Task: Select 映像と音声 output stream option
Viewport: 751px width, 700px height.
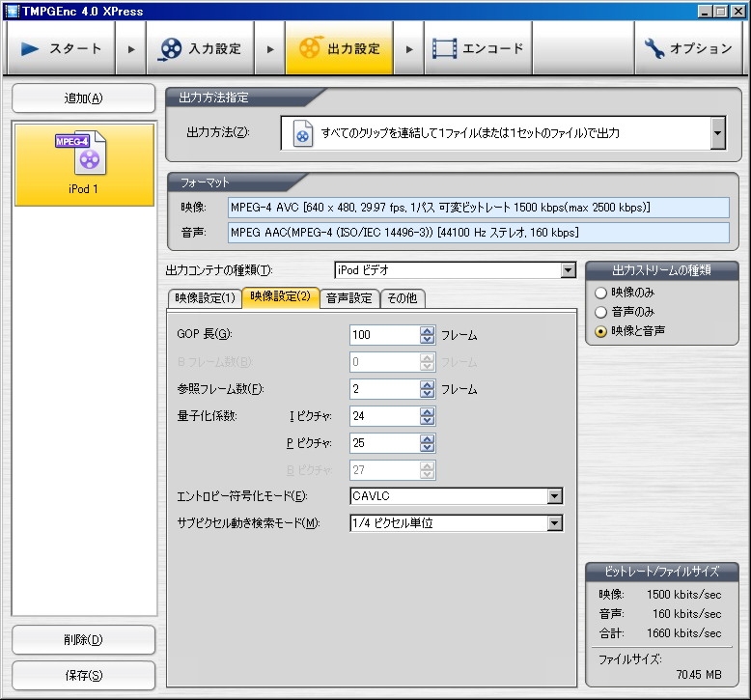Action: point(600,331)
